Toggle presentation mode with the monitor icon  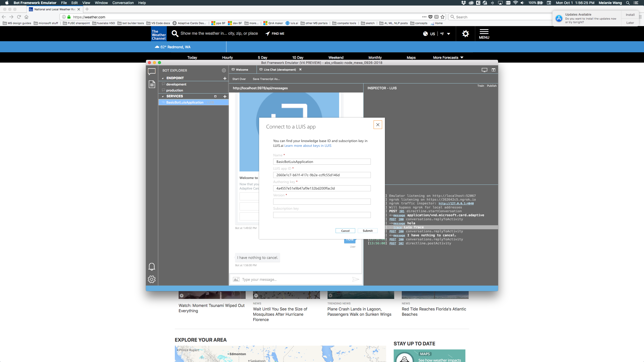tap(484, 70)
